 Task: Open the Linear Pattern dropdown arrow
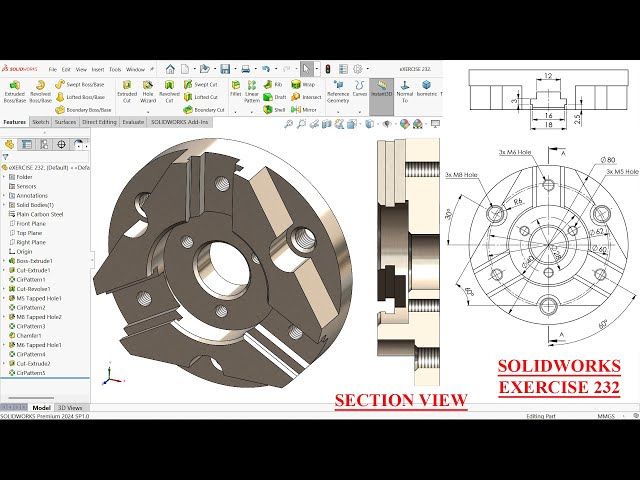(252, 111)
